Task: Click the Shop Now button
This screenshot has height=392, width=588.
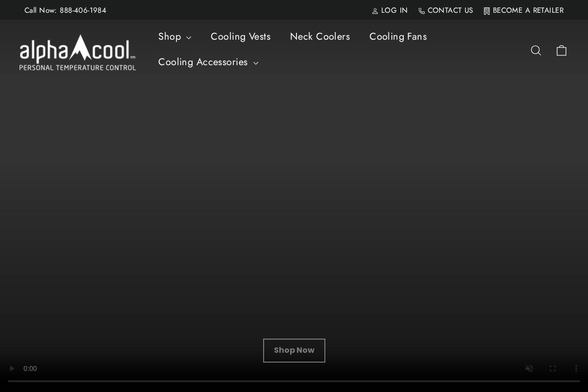Action: tap(294, 350)
